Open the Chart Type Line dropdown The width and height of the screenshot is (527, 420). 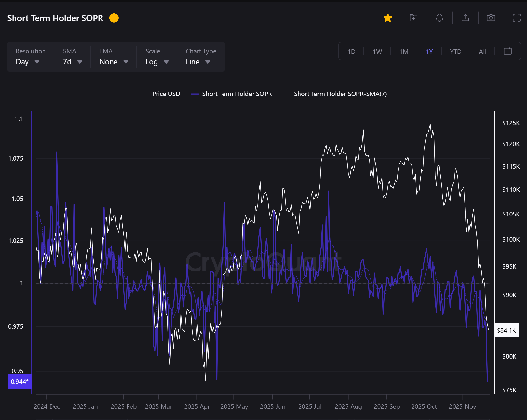pos(198,62)
